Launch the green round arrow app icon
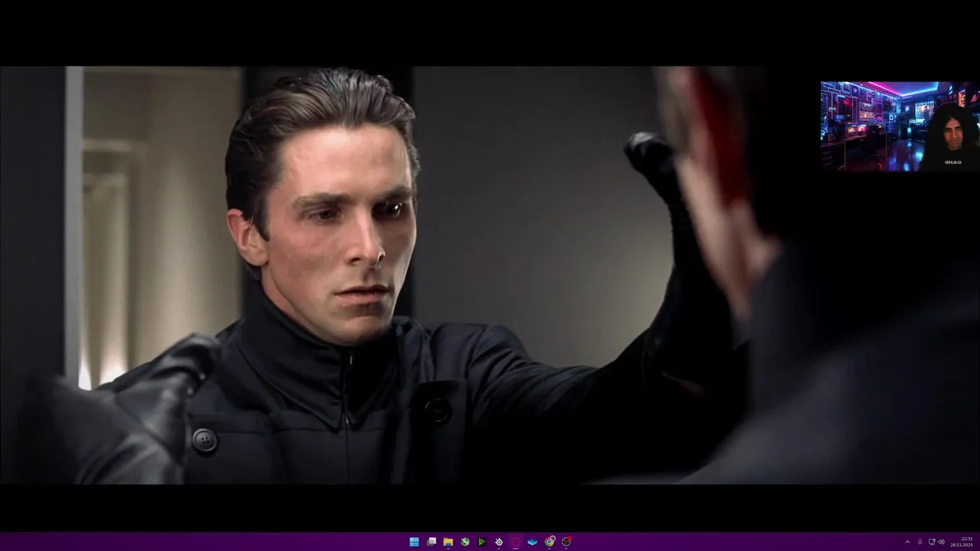 [465, 542]
